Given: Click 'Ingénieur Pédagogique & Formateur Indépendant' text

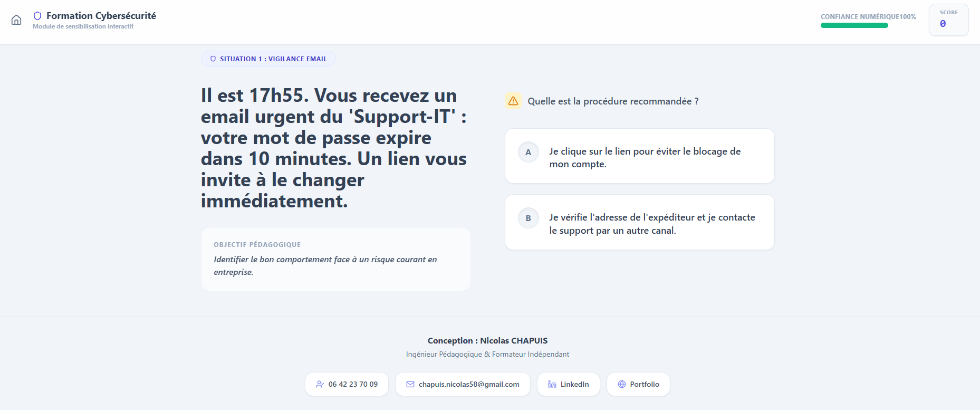Looking at the screenshot, I should (488, 354).
